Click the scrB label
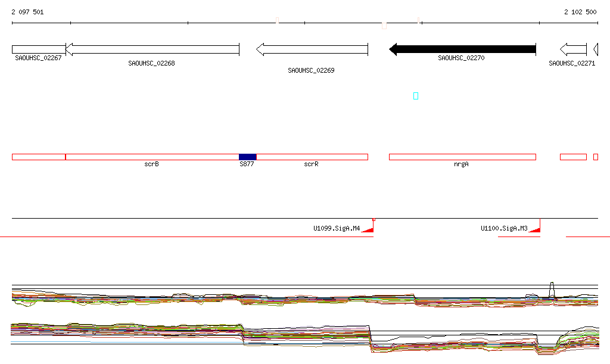Screen dimensions: 610x364 (151, 164)
